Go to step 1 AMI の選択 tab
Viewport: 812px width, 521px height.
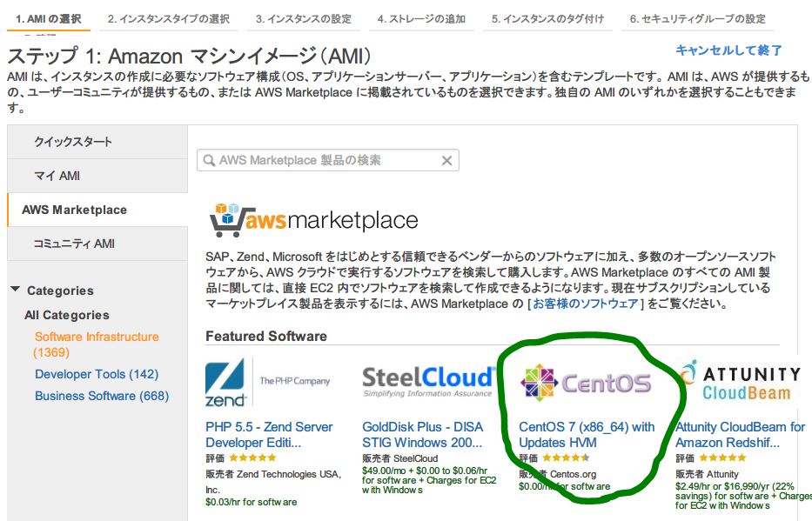[x=48, y=19]
